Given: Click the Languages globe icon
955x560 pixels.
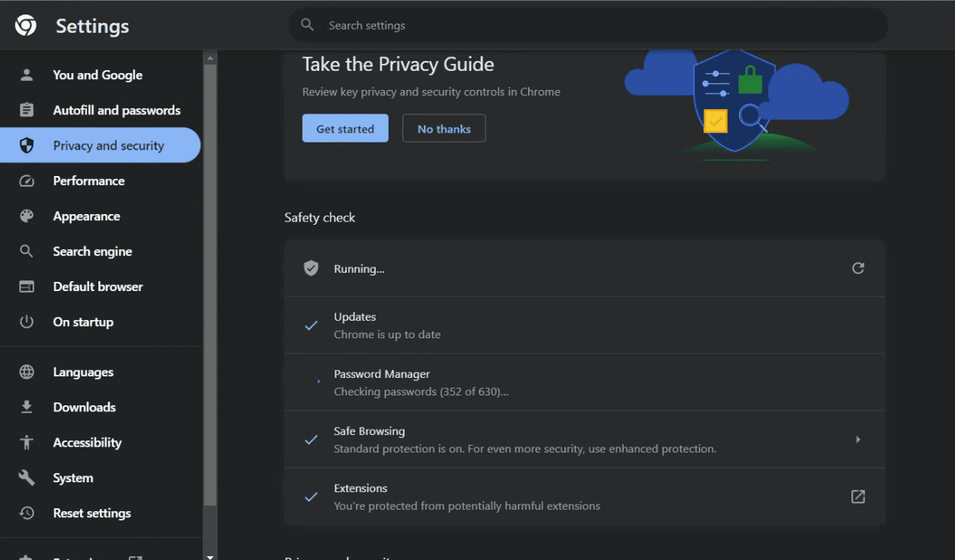Looking at the screenshot, I should point(27,372).
